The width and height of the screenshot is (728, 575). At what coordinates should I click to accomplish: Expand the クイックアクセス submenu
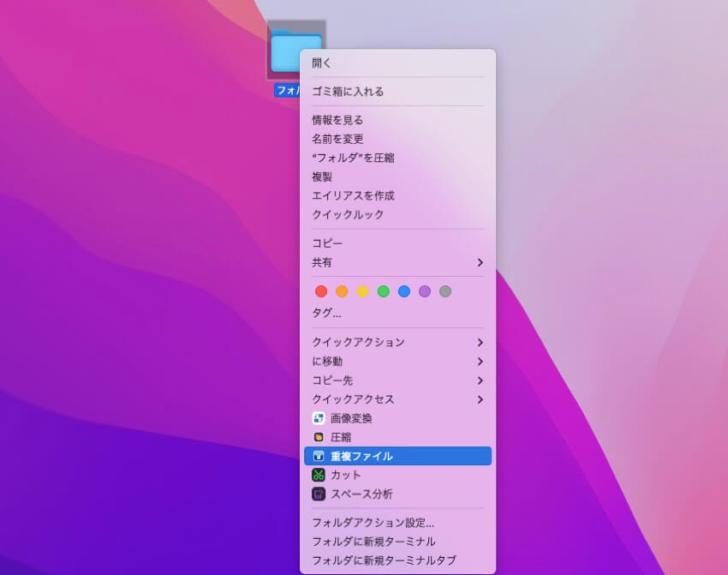(480, 399)
